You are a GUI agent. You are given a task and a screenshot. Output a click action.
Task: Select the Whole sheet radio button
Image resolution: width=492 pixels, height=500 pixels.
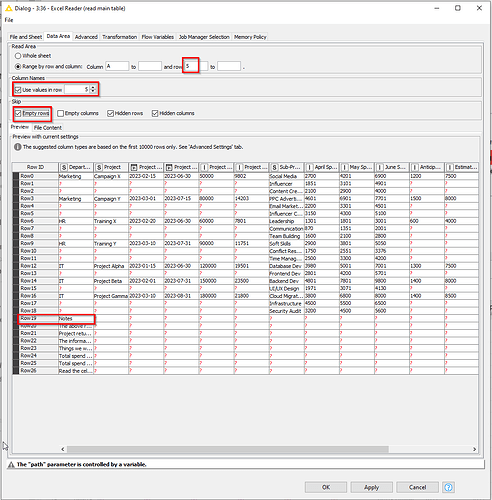18,56
